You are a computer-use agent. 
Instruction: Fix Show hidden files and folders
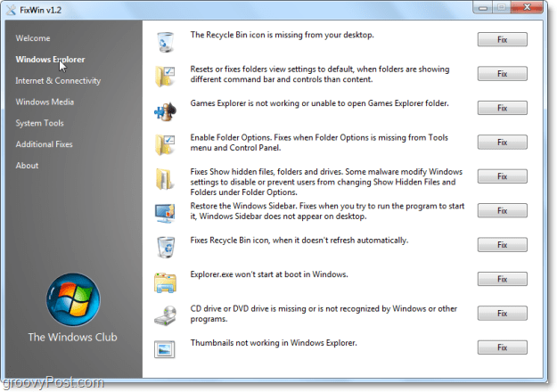pos(503,176)
